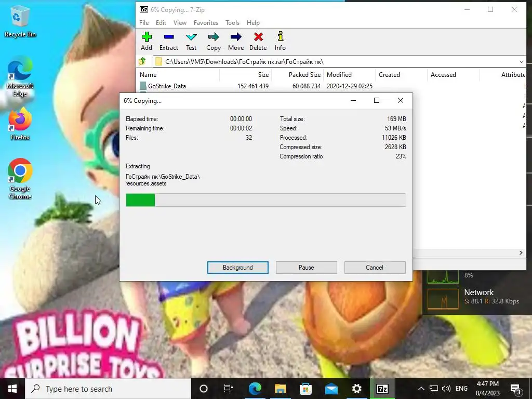The height and width of the screenshot is (399, 532).
Task: Click the Delete toolbar icon
Action: [258, 42]
